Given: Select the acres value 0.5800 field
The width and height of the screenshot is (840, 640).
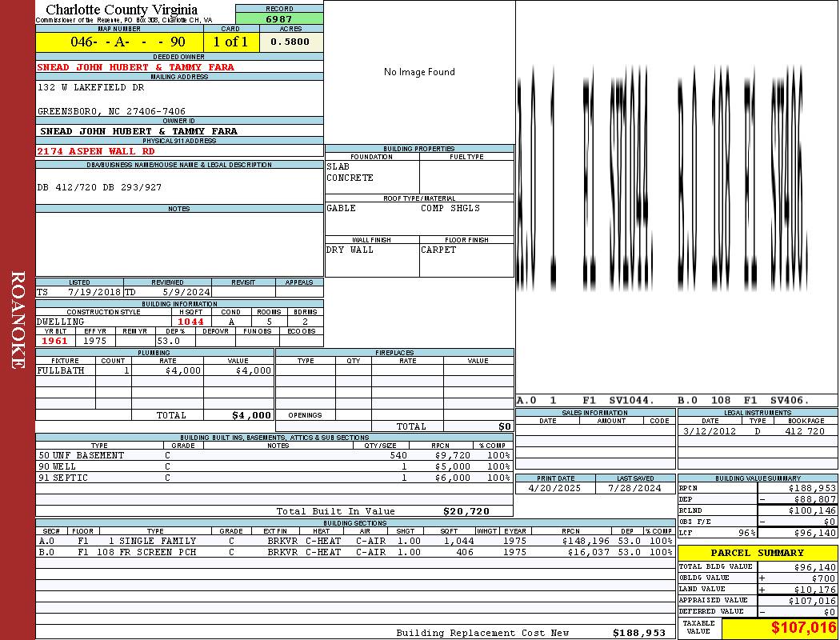Looking at the screenshot, I should 291,42.
